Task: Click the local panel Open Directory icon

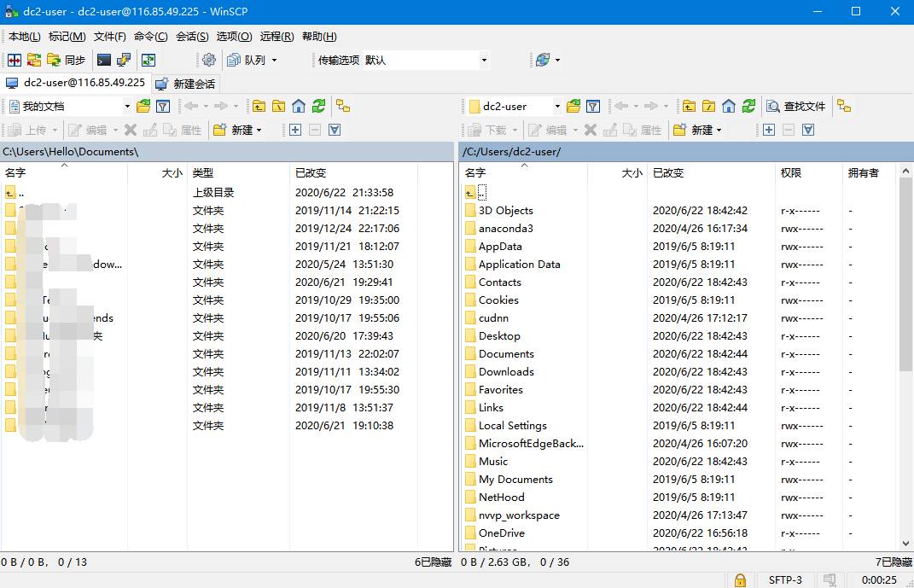Action: coord(143,106)
